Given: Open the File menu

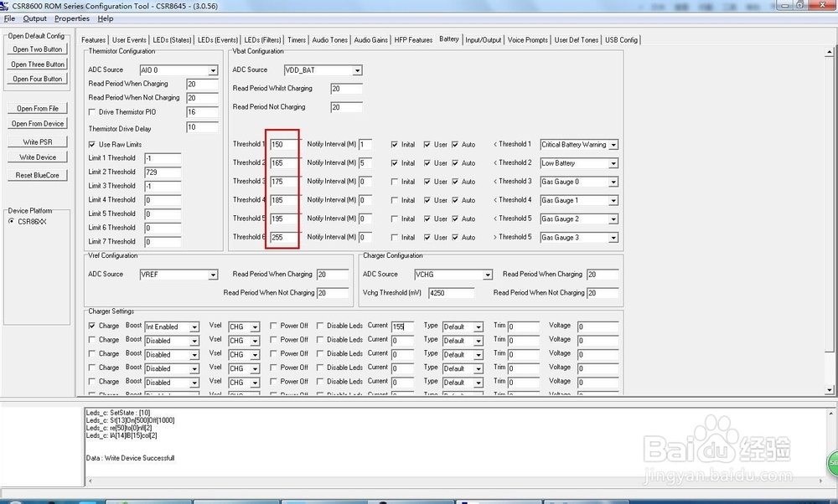Looking at the screenshot, I should (x=9, y=18).
